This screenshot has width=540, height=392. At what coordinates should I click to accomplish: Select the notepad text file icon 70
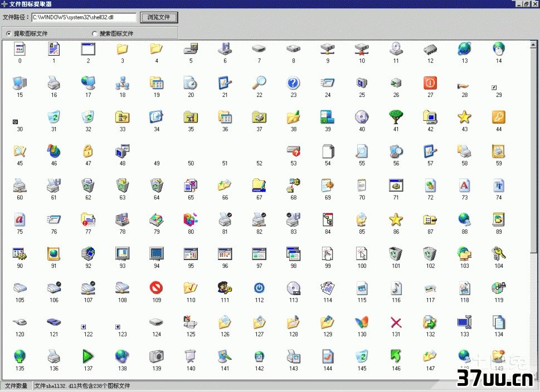(x=362, y=185)
